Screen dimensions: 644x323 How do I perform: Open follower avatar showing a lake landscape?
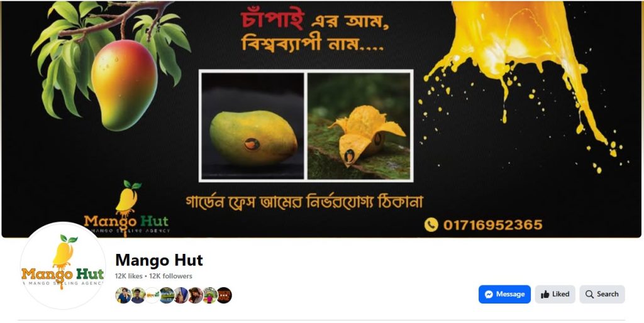pyautogui.click(x=167, y=295)
